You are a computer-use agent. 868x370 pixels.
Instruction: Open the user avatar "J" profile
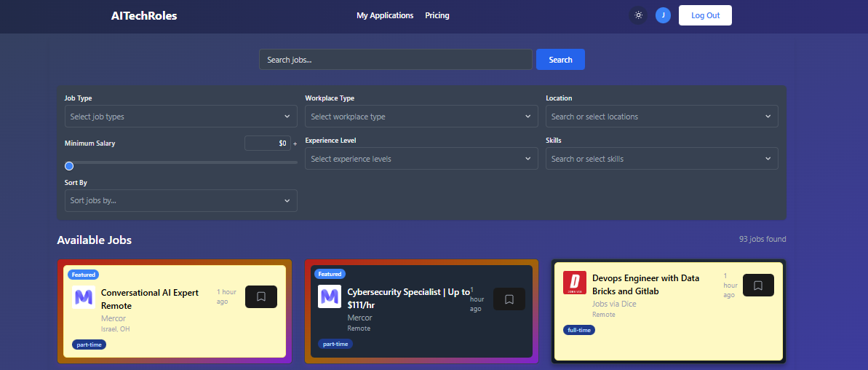[x=663, y=15]
